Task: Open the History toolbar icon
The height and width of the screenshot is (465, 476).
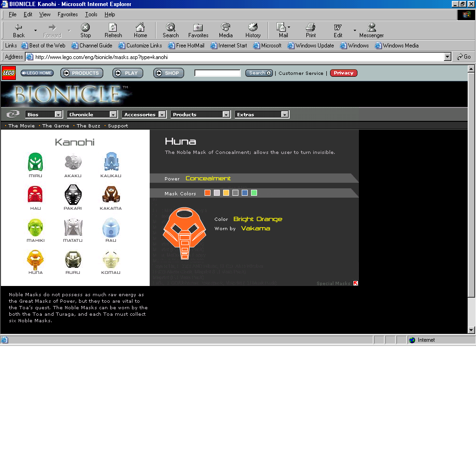Action: [x=253, y=27]
